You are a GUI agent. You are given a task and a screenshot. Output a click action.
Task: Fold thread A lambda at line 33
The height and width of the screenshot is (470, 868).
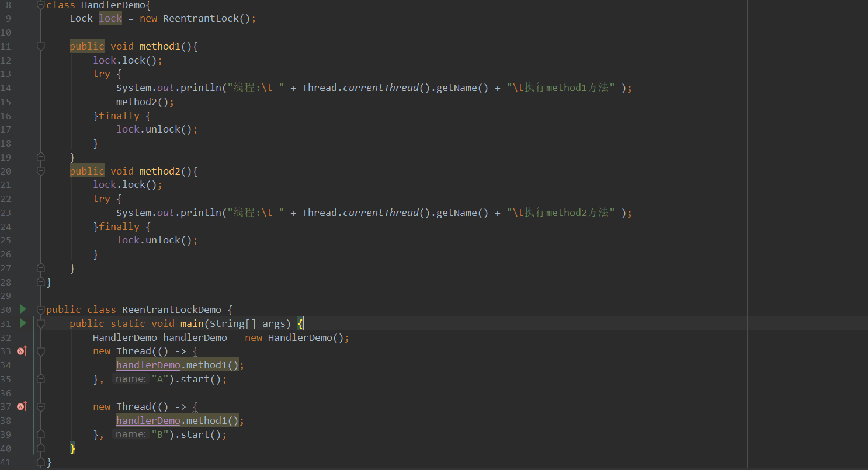coord(40,351)
